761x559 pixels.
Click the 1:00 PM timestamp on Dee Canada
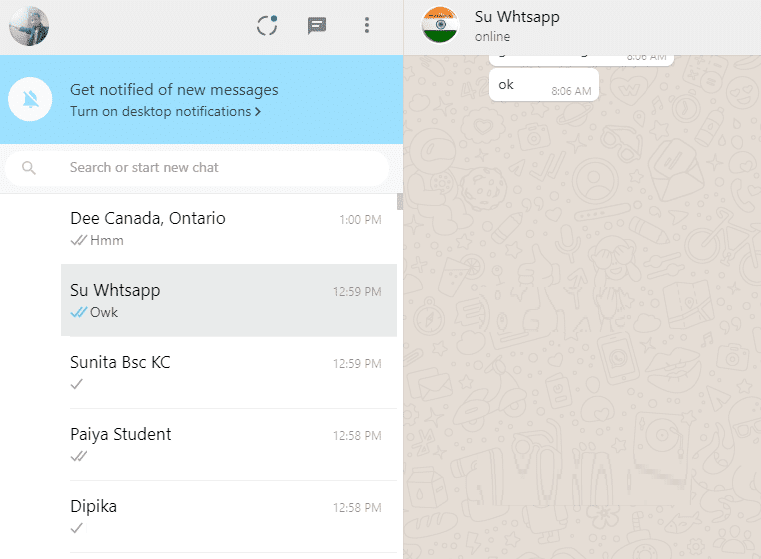click(x=360, y=220)
